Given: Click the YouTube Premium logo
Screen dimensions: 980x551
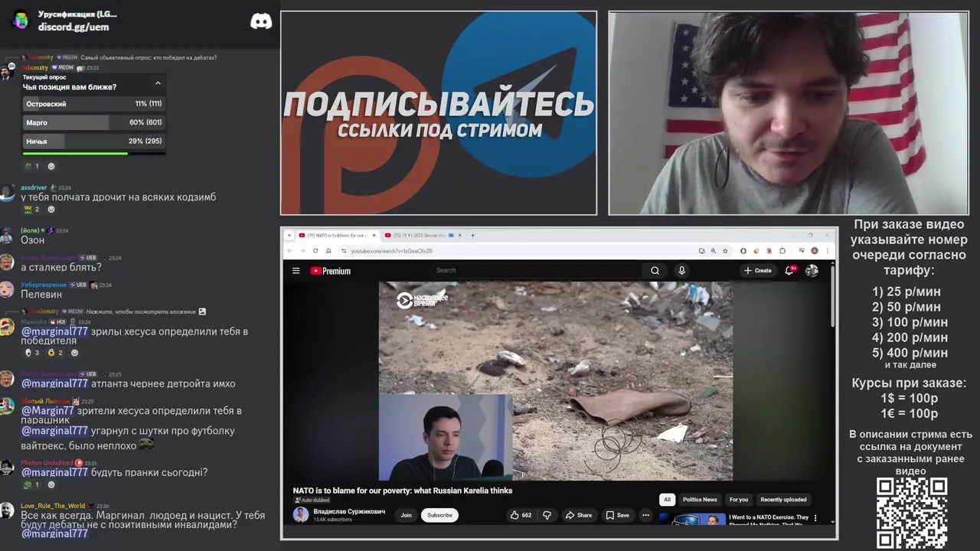Looking at the screenshot, I should [x=331, y=271].
